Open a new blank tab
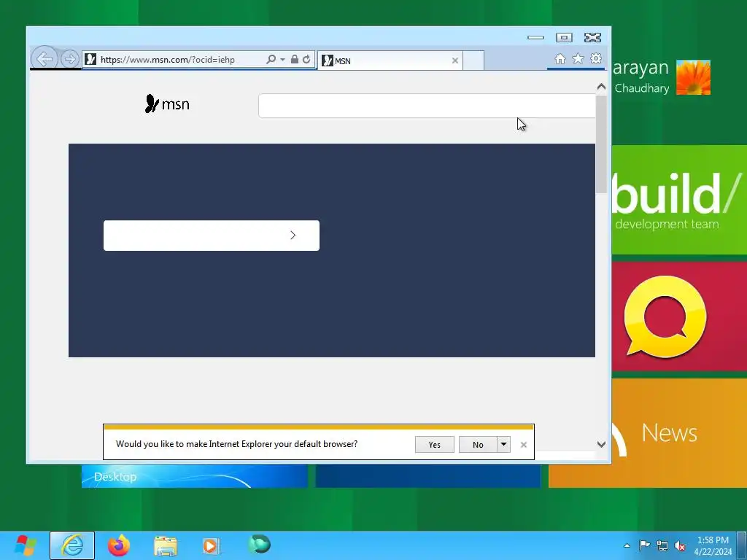747x560 pixels. point(473,61)
